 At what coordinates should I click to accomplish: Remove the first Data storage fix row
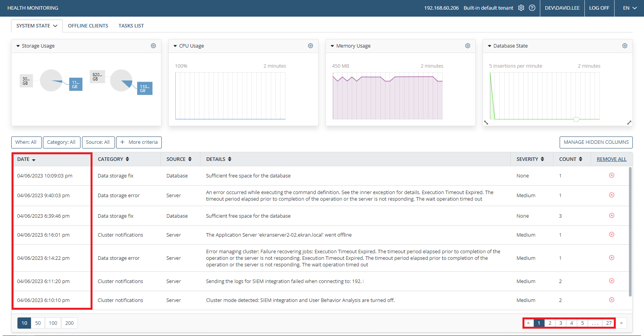tap(611, 175)
